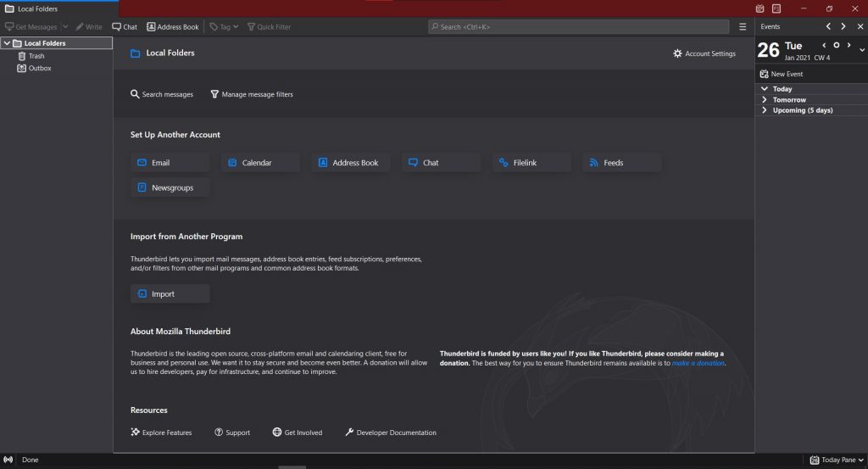The width and height of the screenshot is (868, 469).
Task: Open Developer Documentation link
Action: click(x=390, y=433)
